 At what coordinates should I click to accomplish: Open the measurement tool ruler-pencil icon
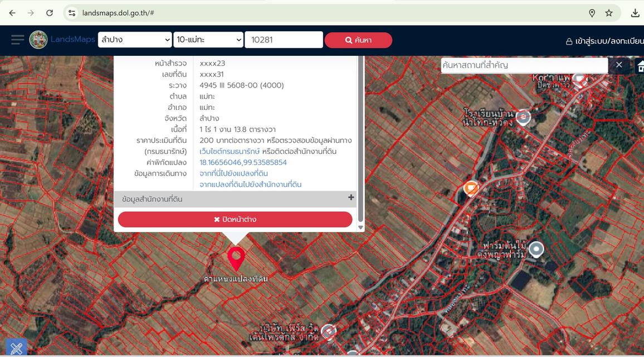click(16, 348)
